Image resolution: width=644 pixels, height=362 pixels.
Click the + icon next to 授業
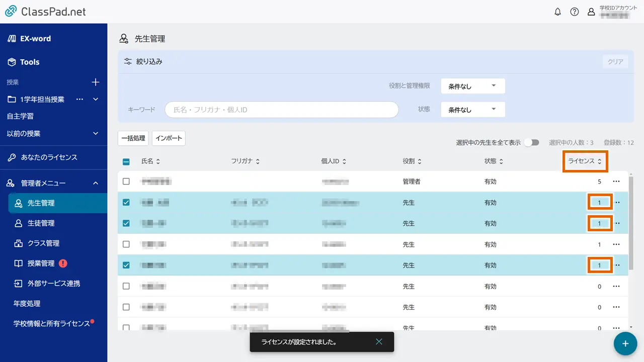tap(96, 82)
